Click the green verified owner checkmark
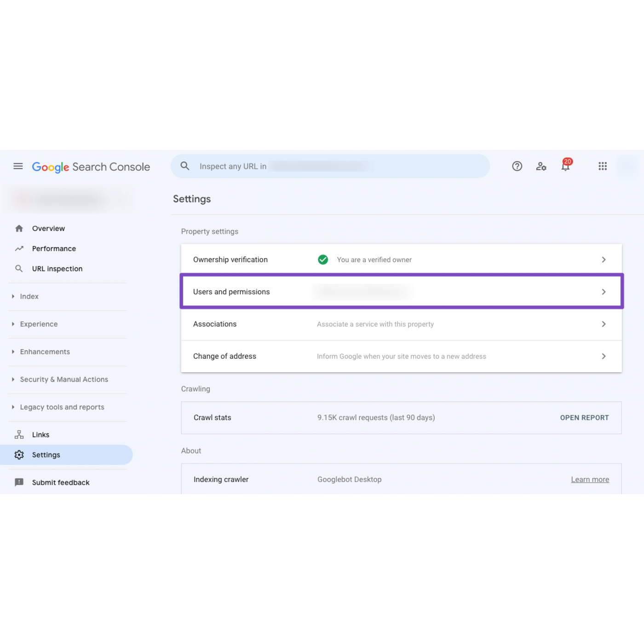 click(323, 259)
